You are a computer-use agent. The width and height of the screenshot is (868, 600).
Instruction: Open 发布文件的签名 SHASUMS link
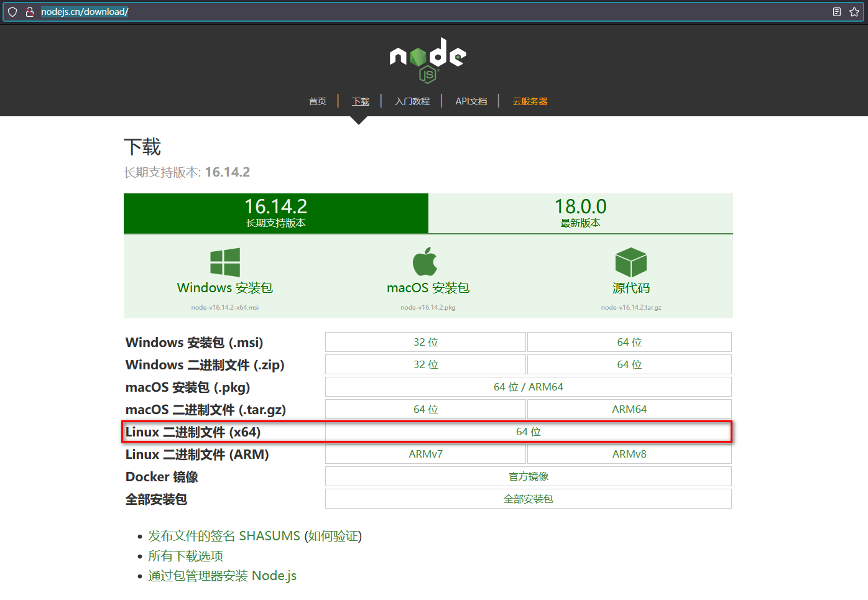coord(224,536)
